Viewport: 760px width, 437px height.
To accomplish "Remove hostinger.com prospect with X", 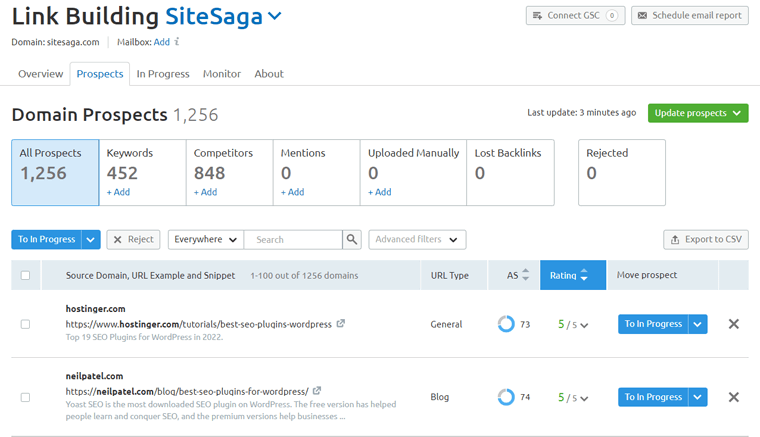I will coord(734,324).
